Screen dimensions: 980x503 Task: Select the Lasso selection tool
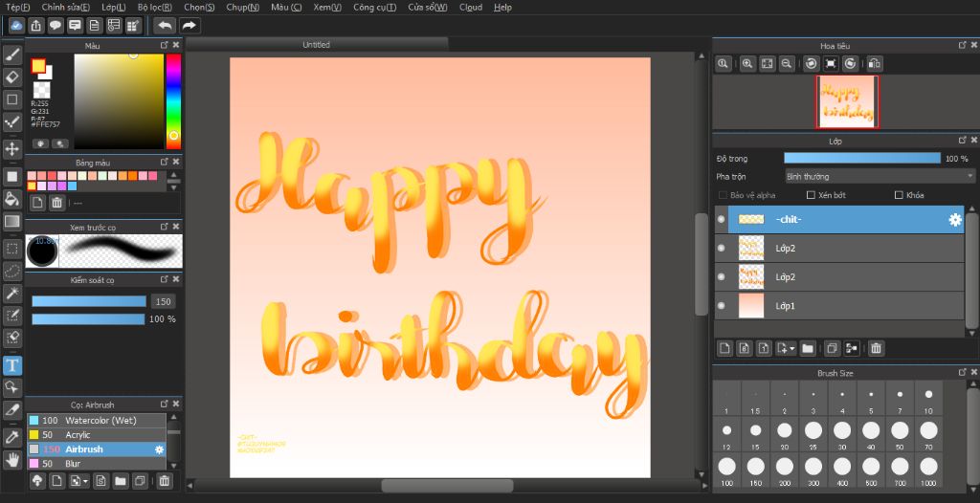click(x=12, y=272)
